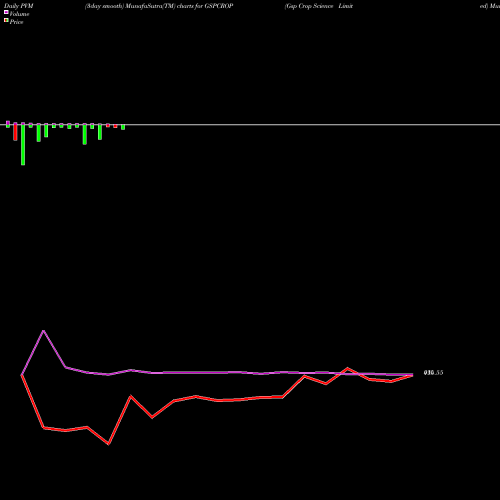500x500 pixels.
Task: Click the price value label near line end
Action: [433, 373]
